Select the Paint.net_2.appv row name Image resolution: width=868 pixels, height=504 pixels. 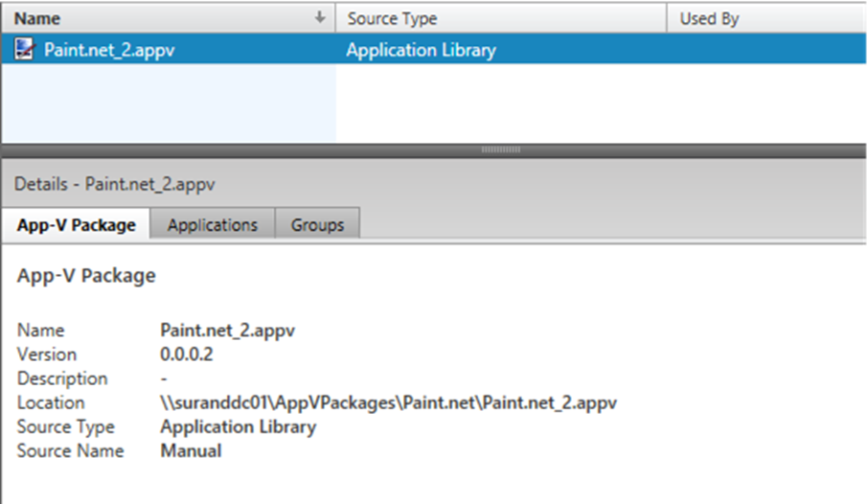point(109,50)
